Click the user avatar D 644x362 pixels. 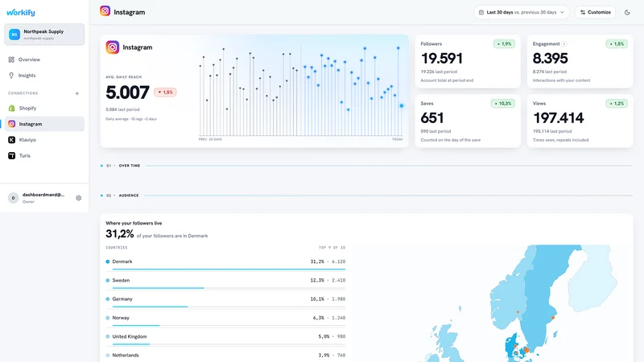pyautogui.click(x=13, y=198)
